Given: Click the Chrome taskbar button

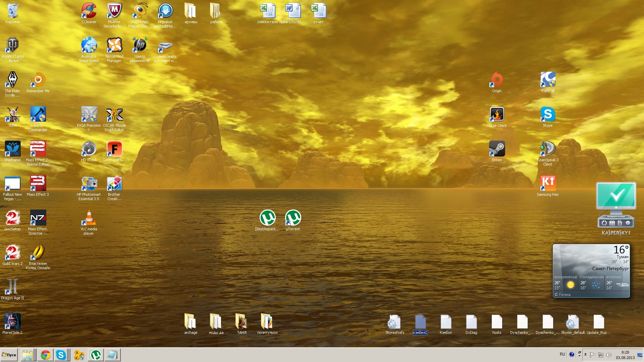Looking at the screenshot, I should (46, 355).
